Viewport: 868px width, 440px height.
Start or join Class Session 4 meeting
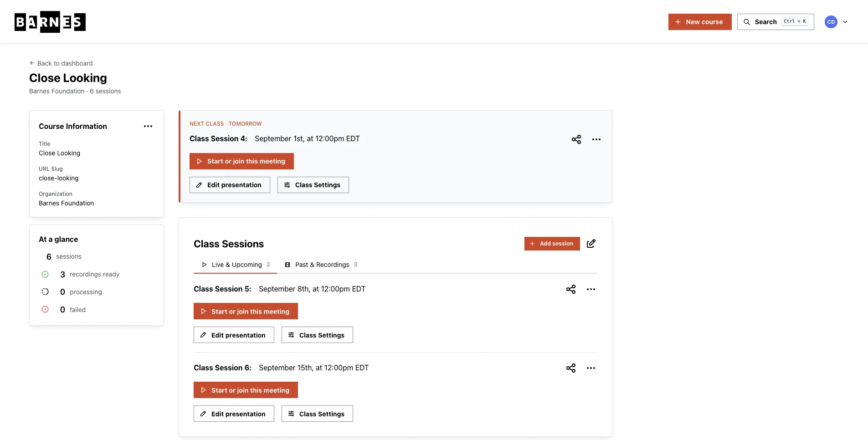[x=241, y=161]
